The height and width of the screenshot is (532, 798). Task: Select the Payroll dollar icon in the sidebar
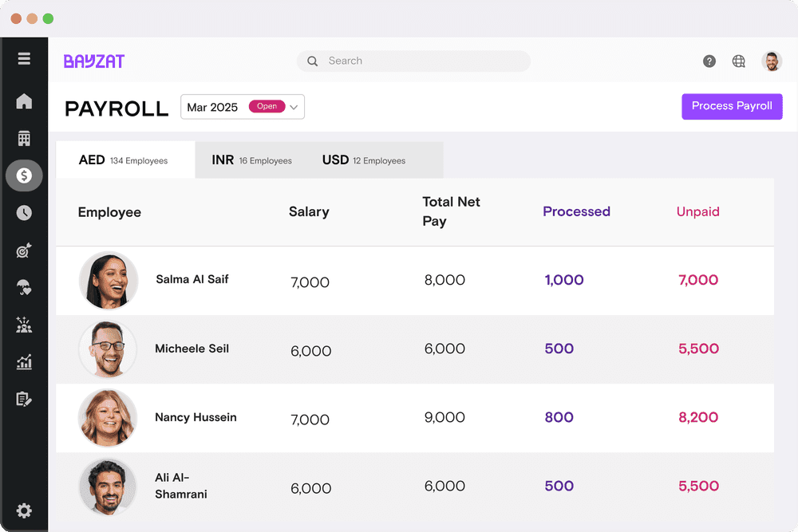24,175
